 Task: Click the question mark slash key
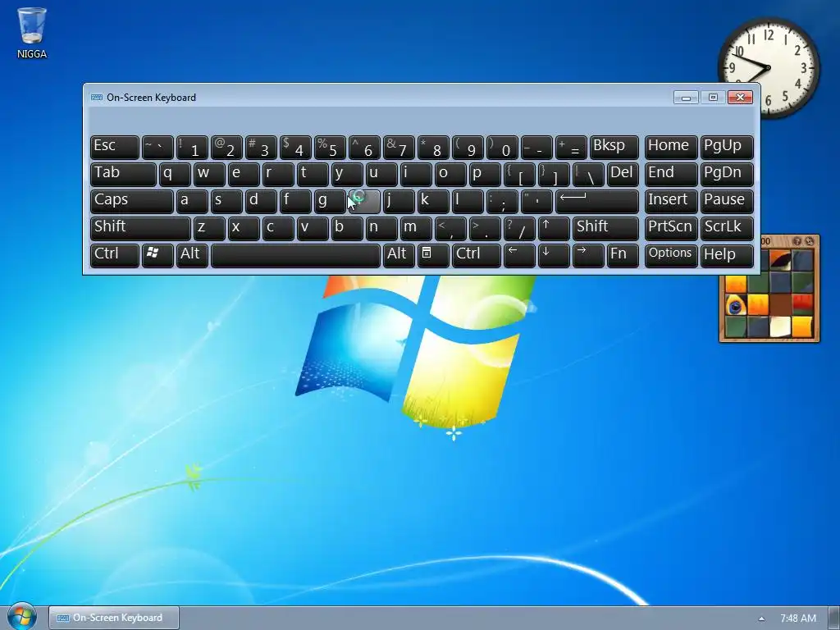pyautogui.click(x=519, y=228)
